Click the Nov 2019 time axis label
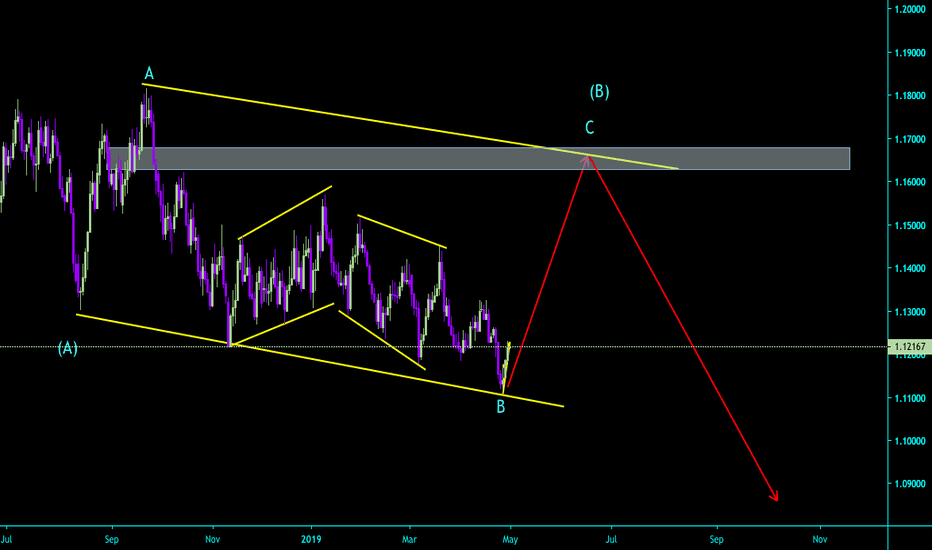This screenshot has width=932, height=550. pos(820,539)
